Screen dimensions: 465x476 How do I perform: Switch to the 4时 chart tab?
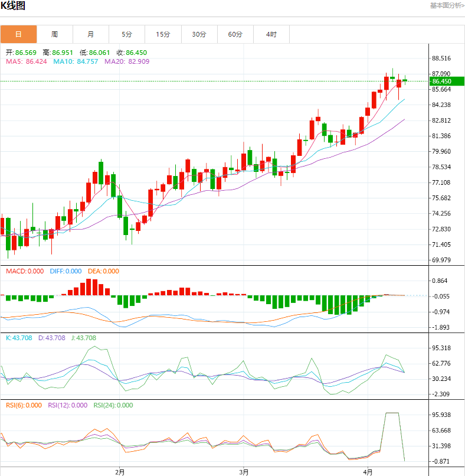(x=271, y=34)
